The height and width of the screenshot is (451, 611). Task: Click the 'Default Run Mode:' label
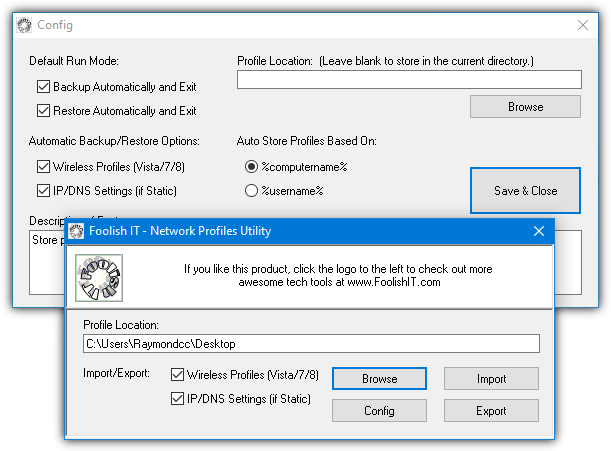click(74, 61)
